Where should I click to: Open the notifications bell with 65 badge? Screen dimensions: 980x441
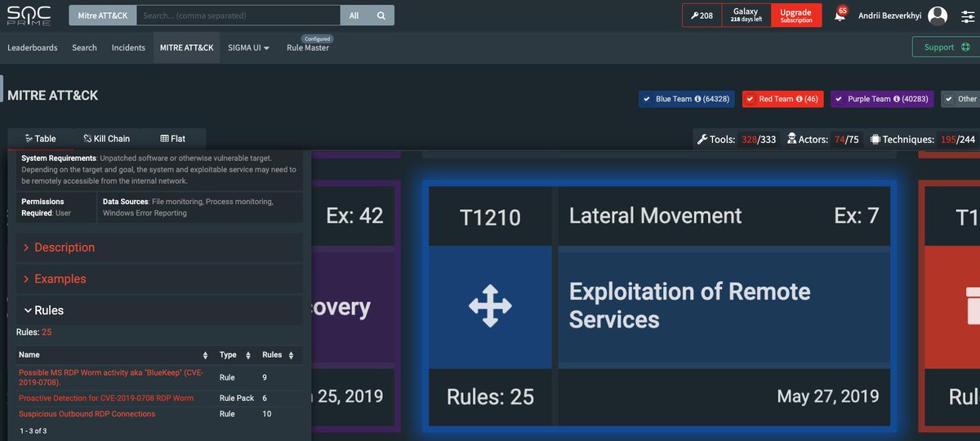coord(840,15)
